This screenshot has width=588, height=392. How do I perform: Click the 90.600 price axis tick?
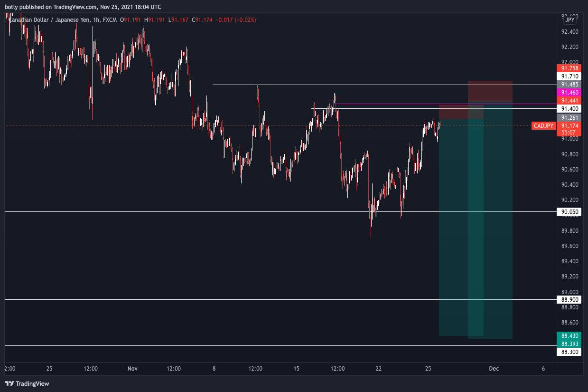pos(569,170)
